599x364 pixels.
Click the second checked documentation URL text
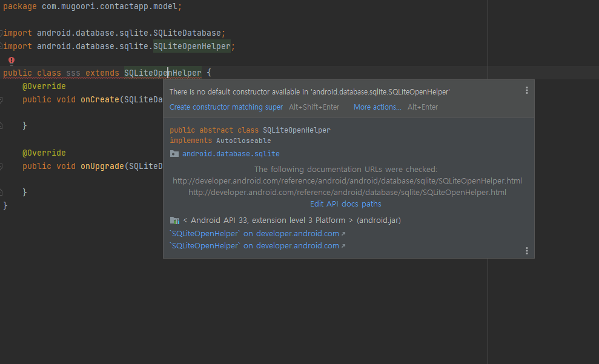click(347, 192)
